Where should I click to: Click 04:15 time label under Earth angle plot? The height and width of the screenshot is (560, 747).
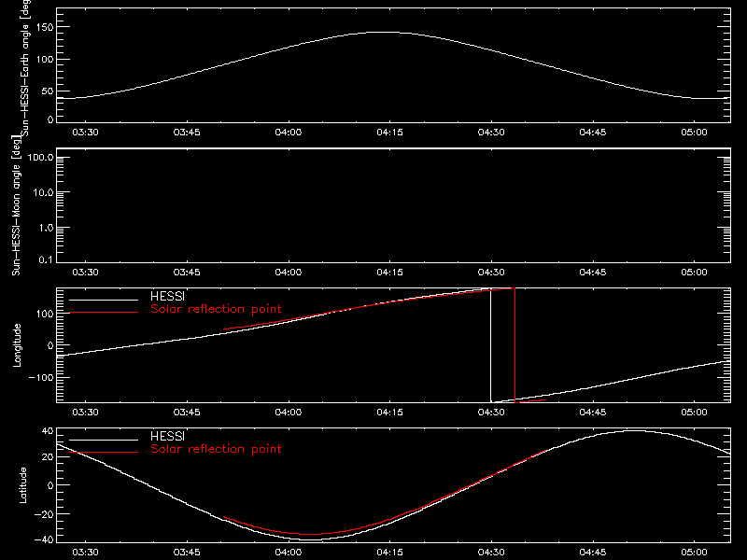[389, 132]
